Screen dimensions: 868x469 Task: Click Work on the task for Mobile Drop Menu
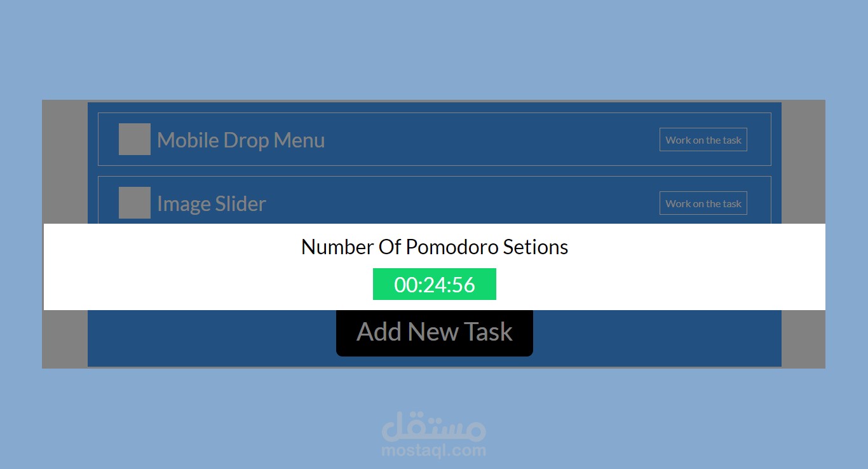[703, 140]
